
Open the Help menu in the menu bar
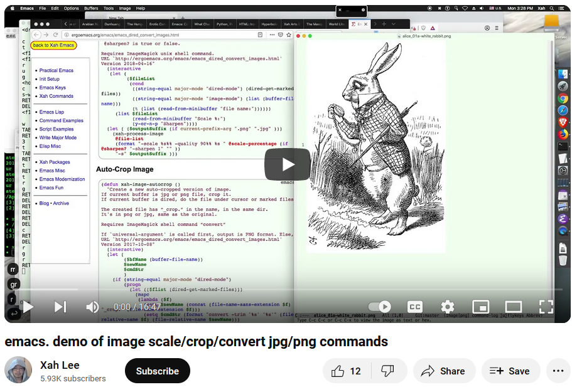141,8
